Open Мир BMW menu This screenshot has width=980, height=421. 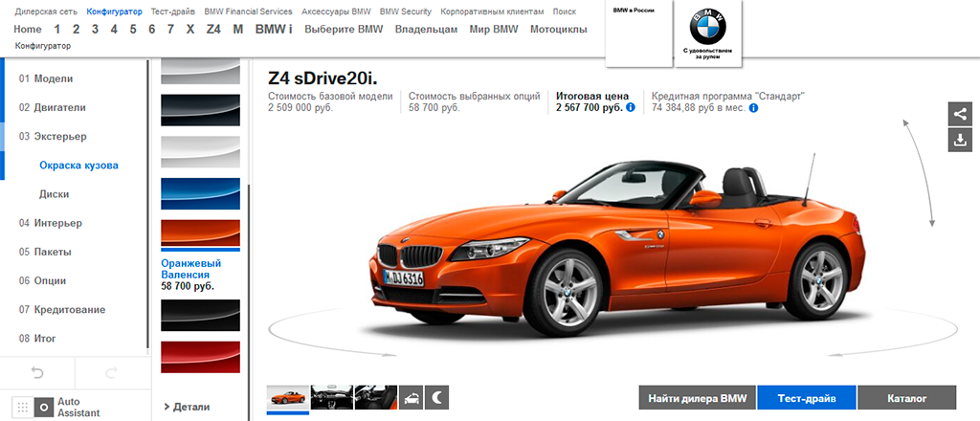pyautogui.click(x=494, y=30)
